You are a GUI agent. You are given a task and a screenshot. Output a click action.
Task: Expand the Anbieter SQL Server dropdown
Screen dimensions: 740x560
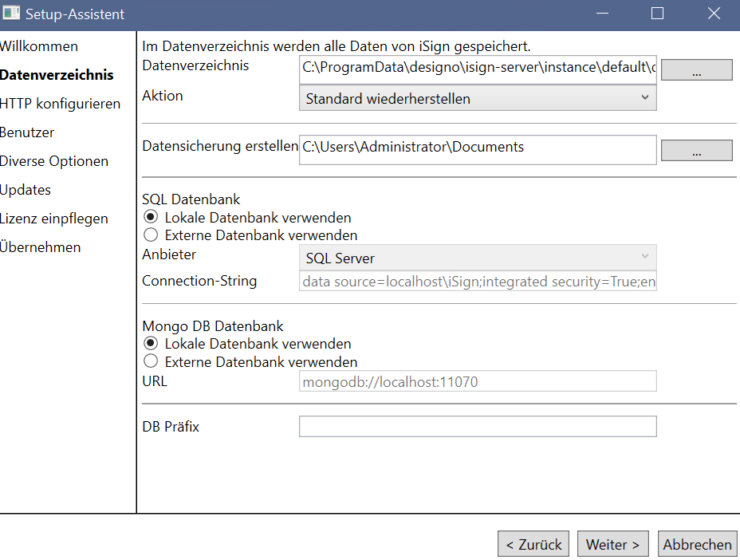point(478,258)
